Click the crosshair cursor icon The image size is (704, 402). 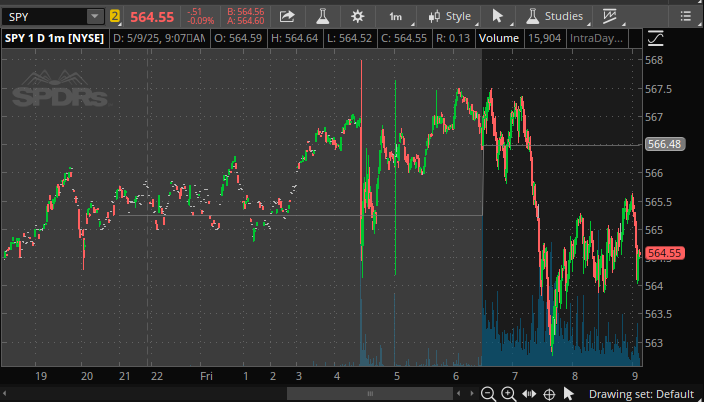click(x=549, y=394)
